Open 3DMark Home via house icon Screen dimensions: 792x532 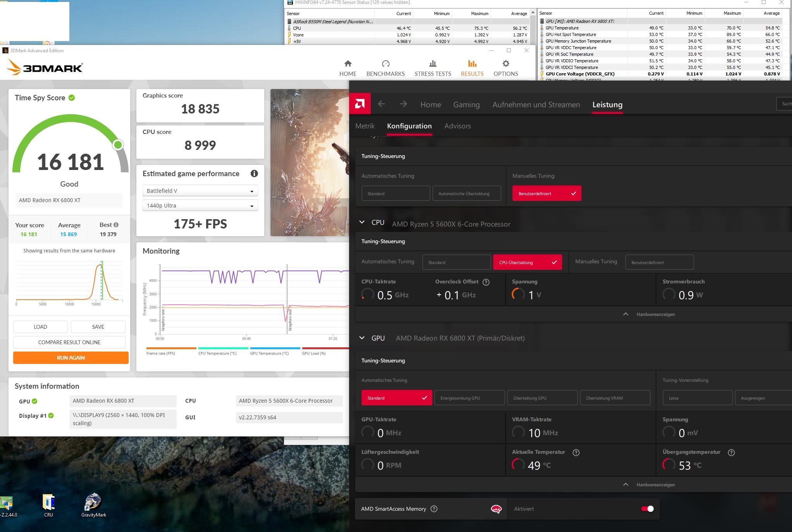coord(348,63)
